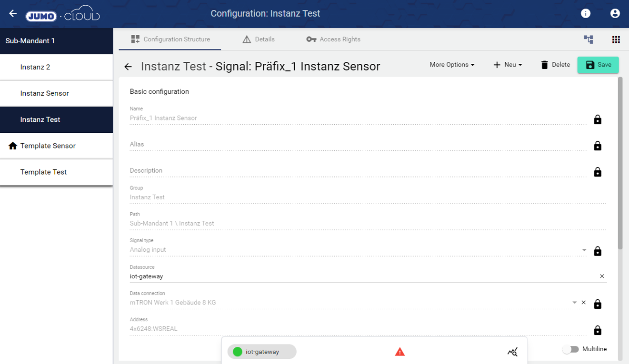The image size is (629, 364).
Task: Click the info icon in header
Action: (x=586, y=13)
